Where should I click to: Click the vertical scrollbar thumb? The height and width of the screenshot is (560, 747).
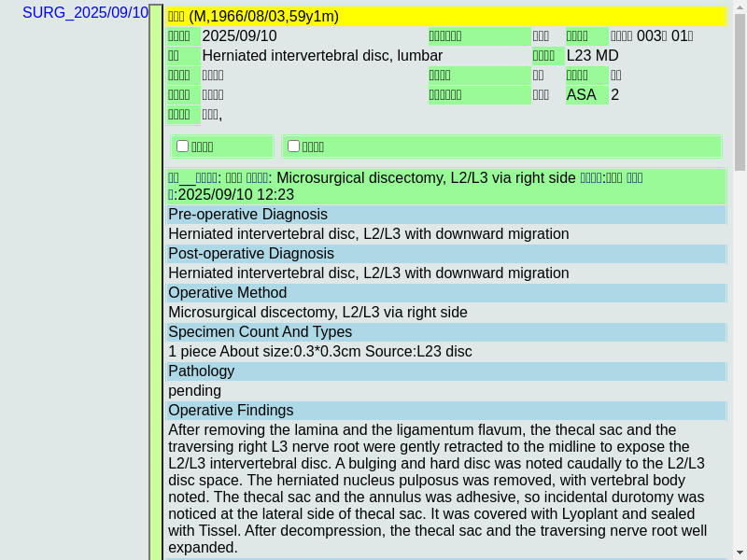pos(740,93)
